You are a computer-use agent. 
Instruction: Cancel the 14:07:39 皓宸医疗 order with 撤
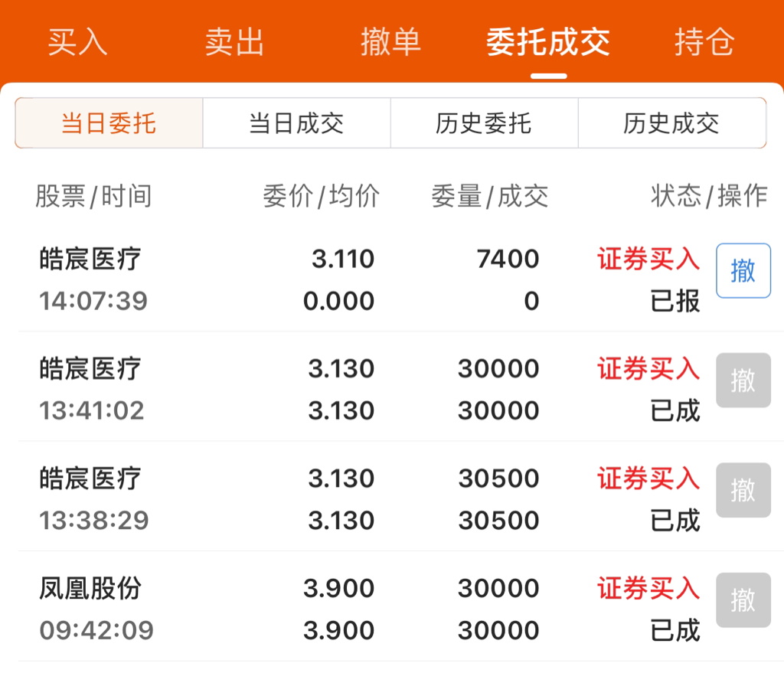(743, 270)
